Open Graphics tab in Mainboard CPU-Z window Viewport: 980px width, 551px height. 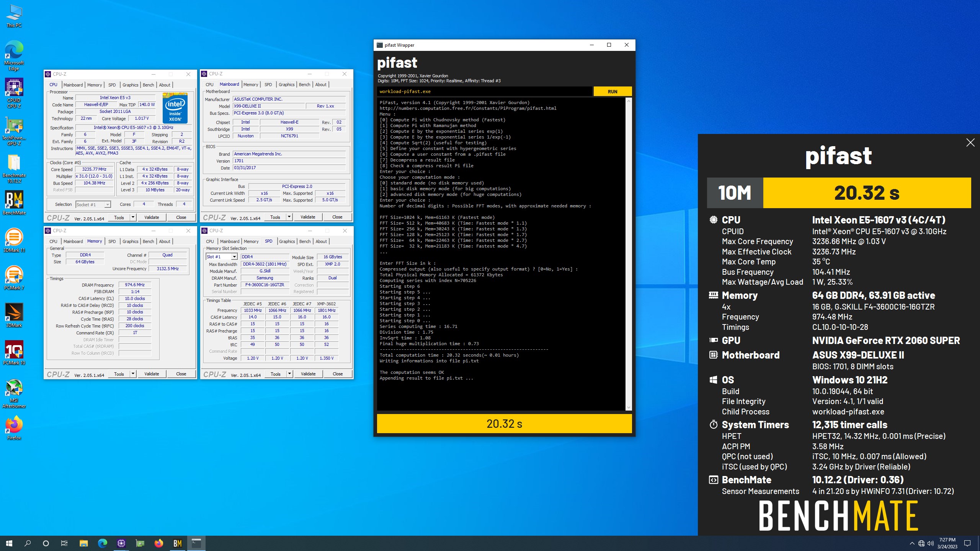pyautogui.click(x=287, y=85)
